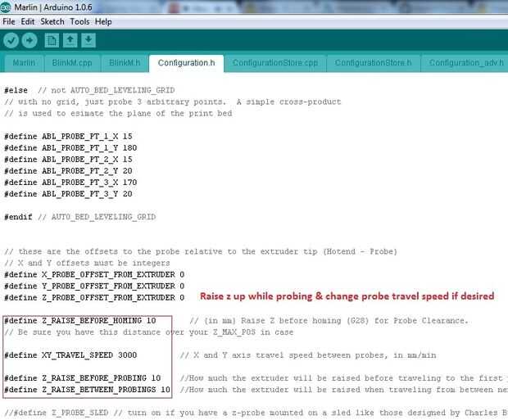Switch to the BlinkM.cpp tab

tap(72, 63)
